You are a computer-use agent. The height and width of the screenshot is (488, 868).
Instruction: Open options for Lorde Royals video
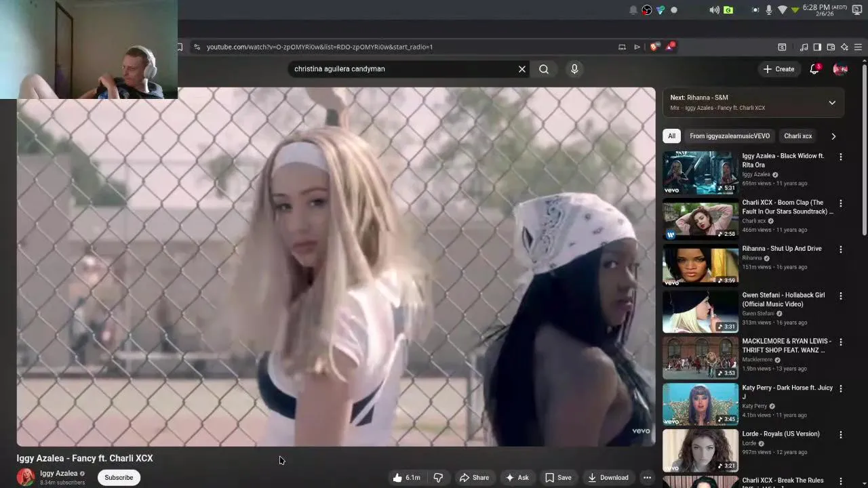pos(841,434)
